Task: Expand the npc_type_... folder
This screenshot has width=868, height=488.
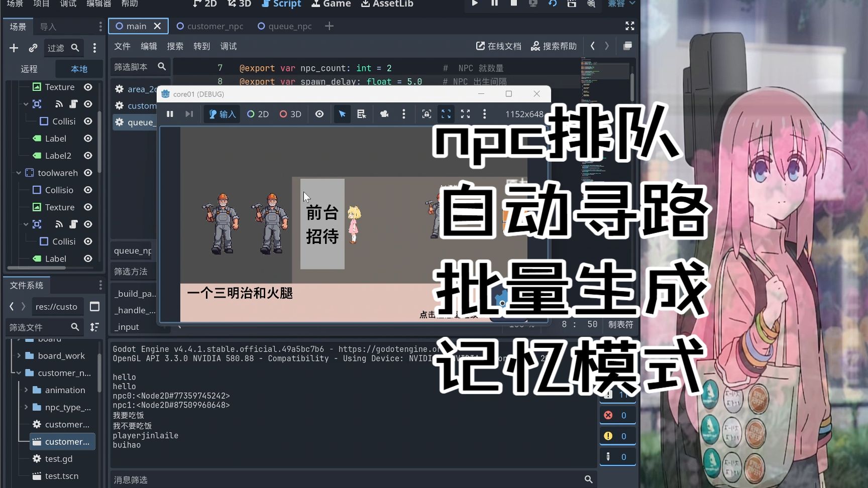Action: (26, 407)
